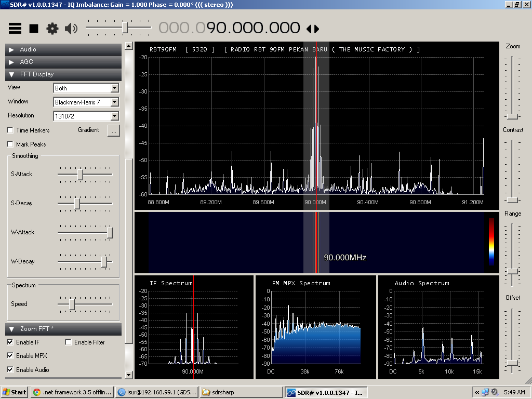Click the SDR# title bar app icon
The height and width of the screenshot is (399, 532).
(x=4, y=4)
